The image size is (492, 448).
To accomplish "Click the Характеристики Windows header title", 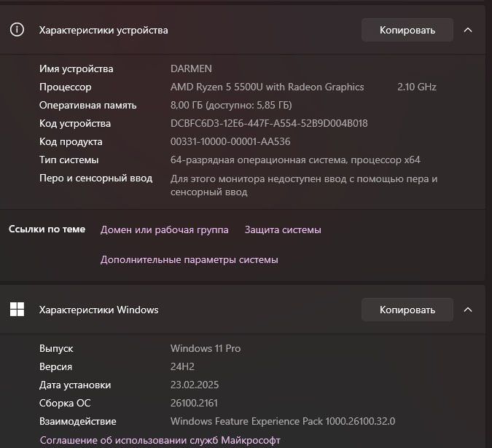I will tap(99, 310).
